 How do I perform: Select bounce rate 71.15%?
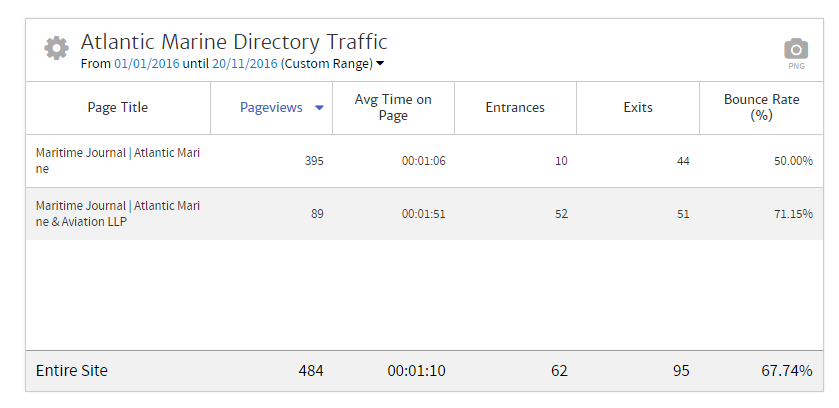794,214
